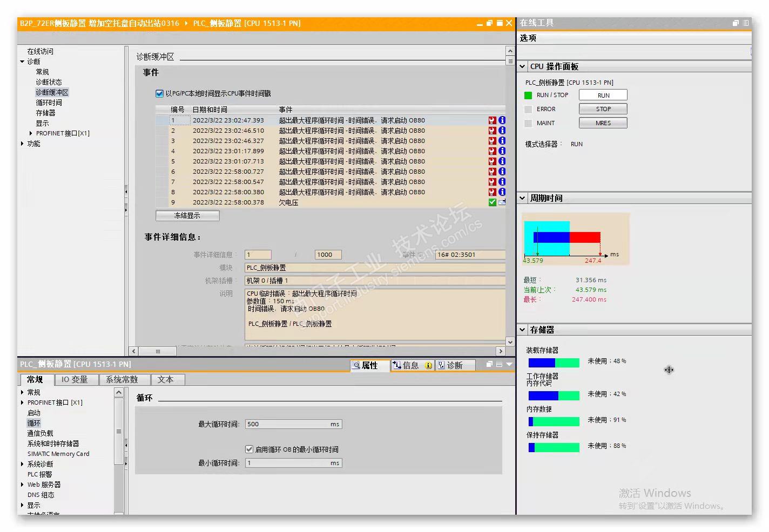
Task: Click the cycle time diagram
Action: pyautogui.click(x=575, y=239)
